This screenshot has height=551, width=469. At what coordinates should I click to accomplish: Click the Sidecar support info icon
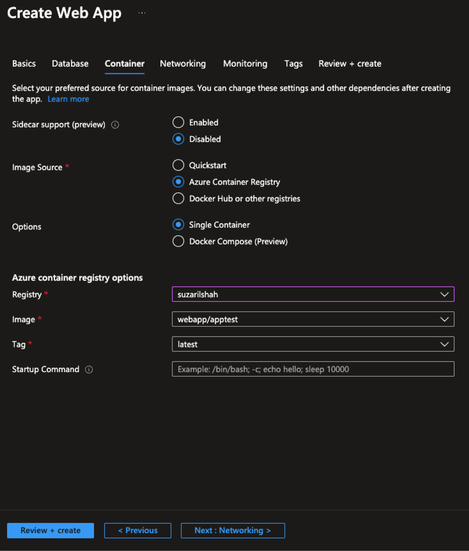[x=115, y=125]
